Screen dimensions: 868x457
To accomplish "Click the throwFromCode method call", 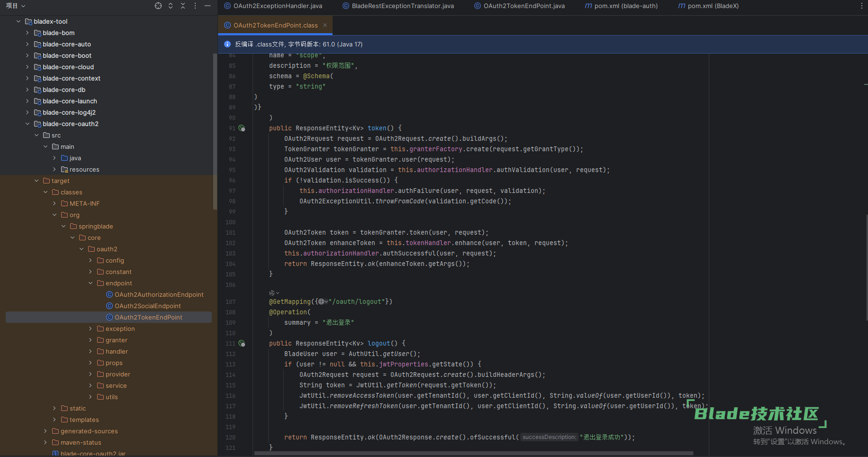I will coord(400,201).
